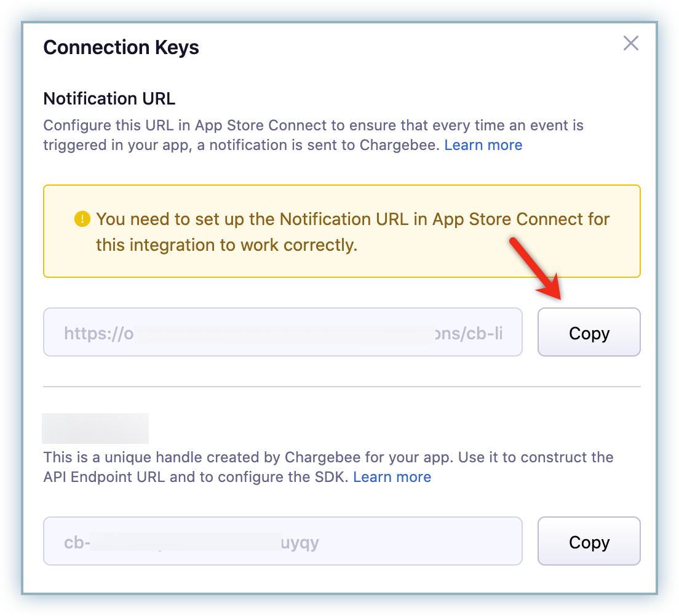
Task: Click the yellow exclamation warning icon
Action: click(x=82, y=219)
